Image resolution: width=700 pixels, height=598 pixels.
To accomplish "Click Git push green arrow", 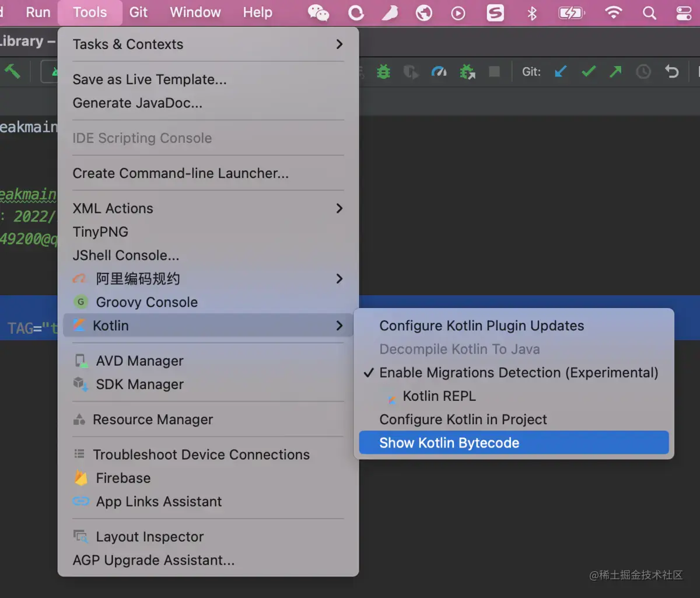I will click(x=615, y=71).
